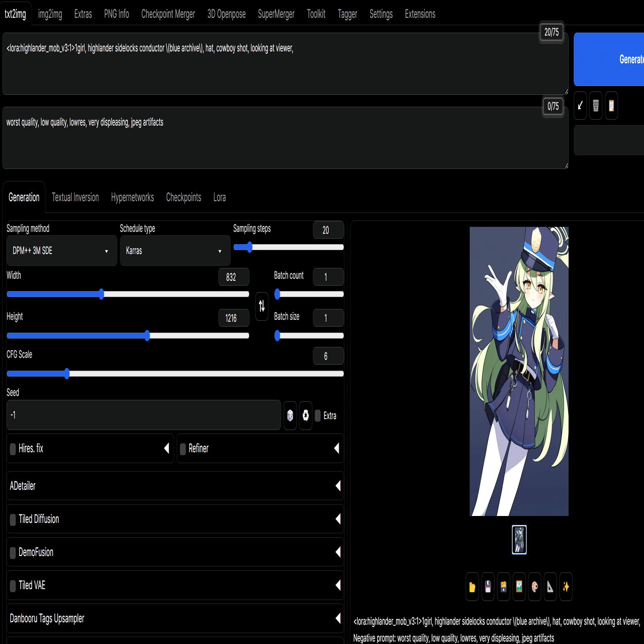Open the 3D Openpose tab
The height and width of the screenshot is (644, 644).
pyautogui.click(x=226, y=14)
